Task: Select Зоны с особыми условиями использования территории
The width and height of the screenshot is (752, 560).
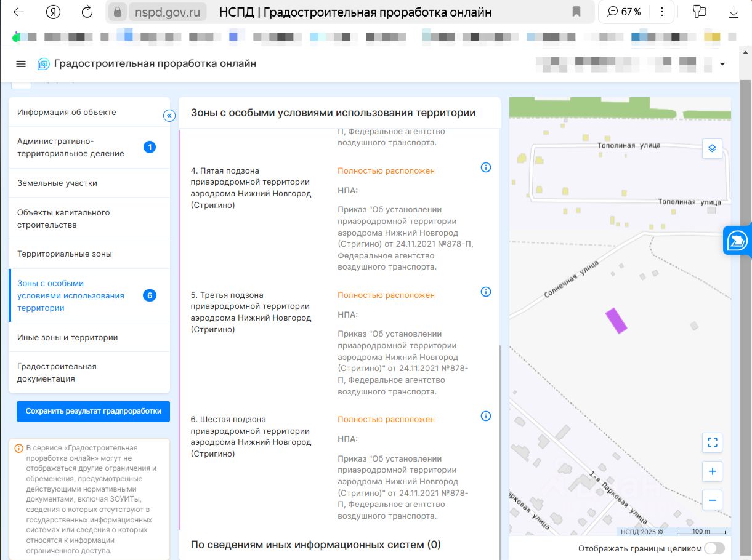Action: click(89, 295)
